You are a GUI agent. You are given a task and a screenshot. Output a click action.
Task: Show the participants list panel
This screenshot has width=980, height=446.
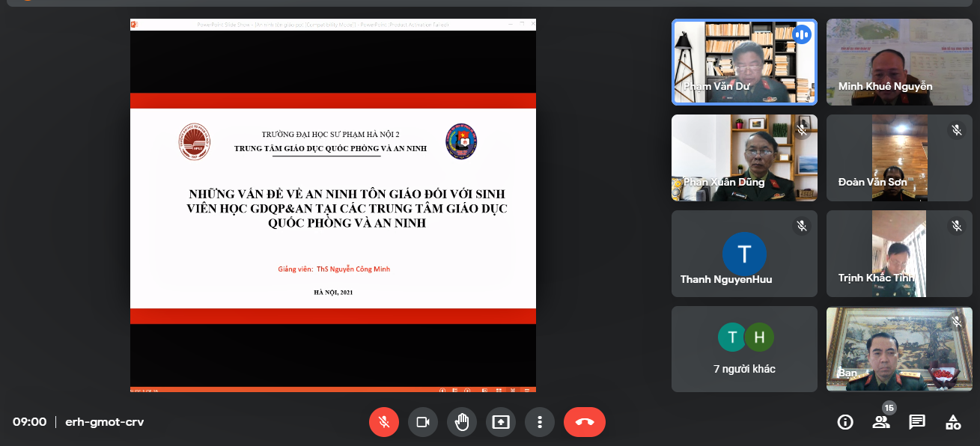881,422
